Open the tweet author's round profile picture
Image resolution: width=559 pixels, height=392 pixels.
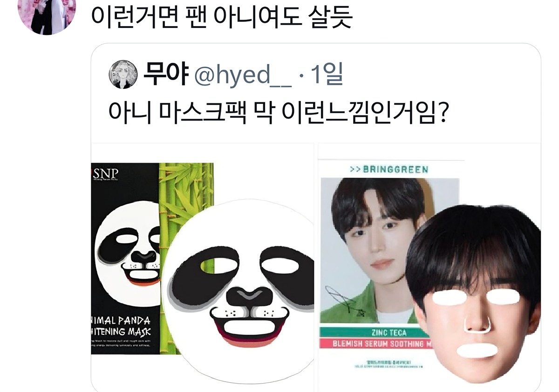click(x=47, y=14)
